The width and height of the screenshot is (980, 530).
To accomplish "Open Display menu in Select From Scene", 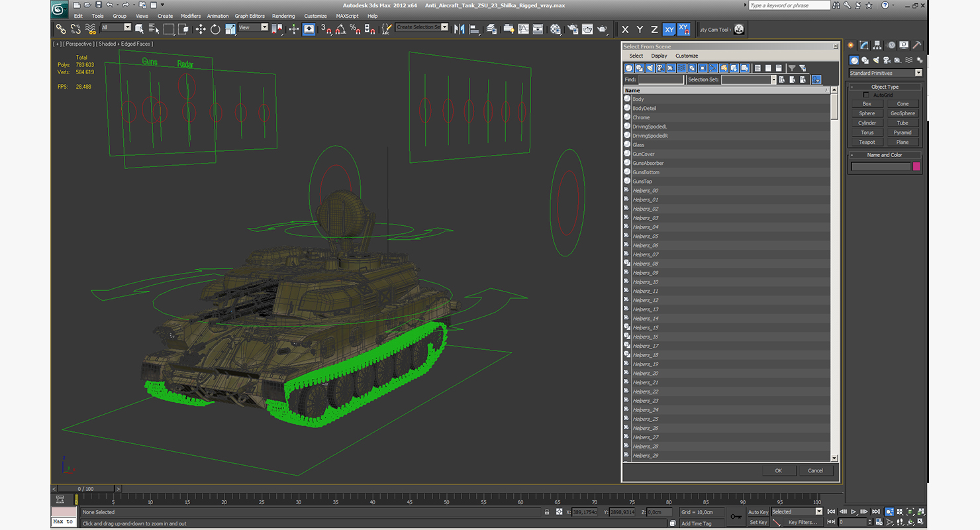I will [x=659, y=56].
